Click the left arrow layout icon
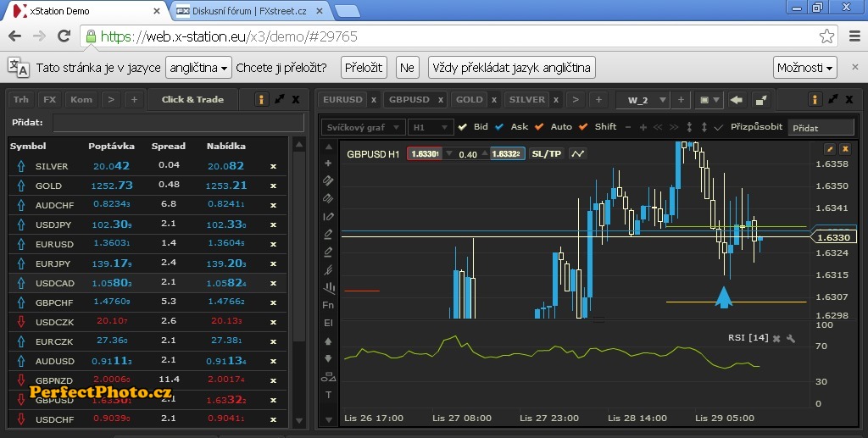Viewport: 868px width, 438px height. click(737, 100)
